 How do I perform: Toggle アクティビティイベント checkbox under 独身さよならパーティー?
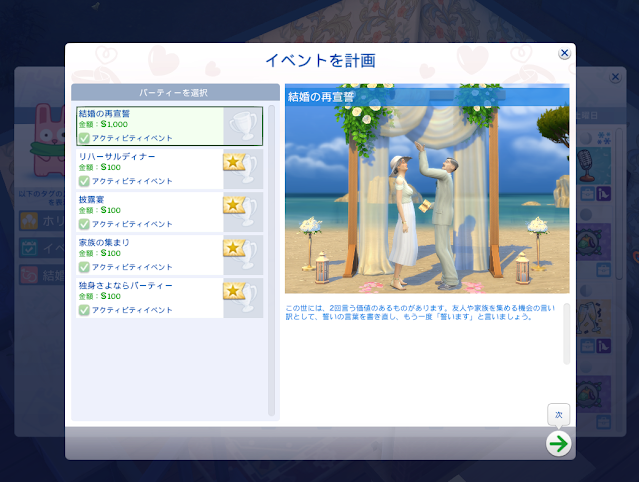pos(84,310)
